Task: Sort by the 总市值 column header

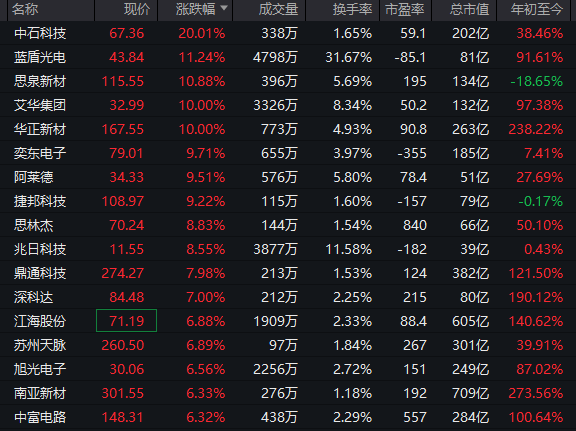Action: point(469,9)
